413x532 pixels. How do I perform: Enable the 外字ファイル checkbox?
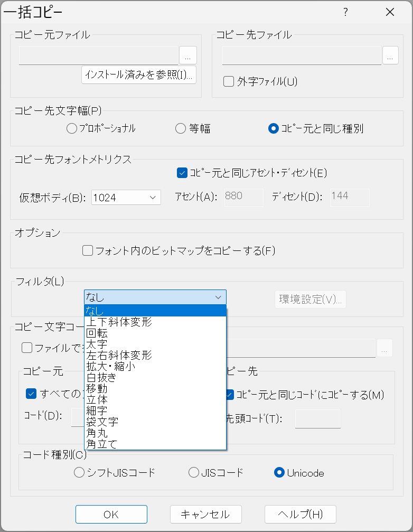pyautogui.click(x=229, y=81)
